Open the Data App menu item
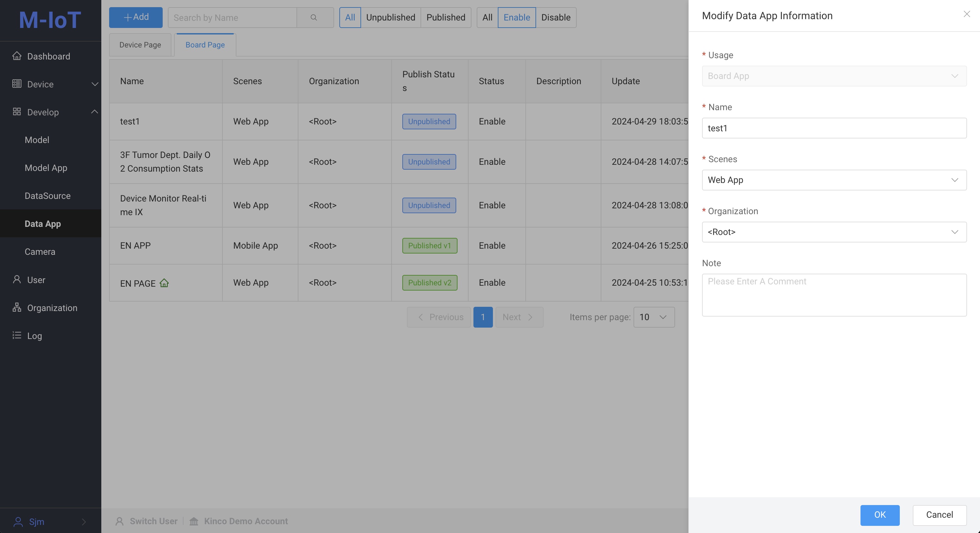Image resolution: width=980 pixels, height=533 pixels. click(51, 224)
